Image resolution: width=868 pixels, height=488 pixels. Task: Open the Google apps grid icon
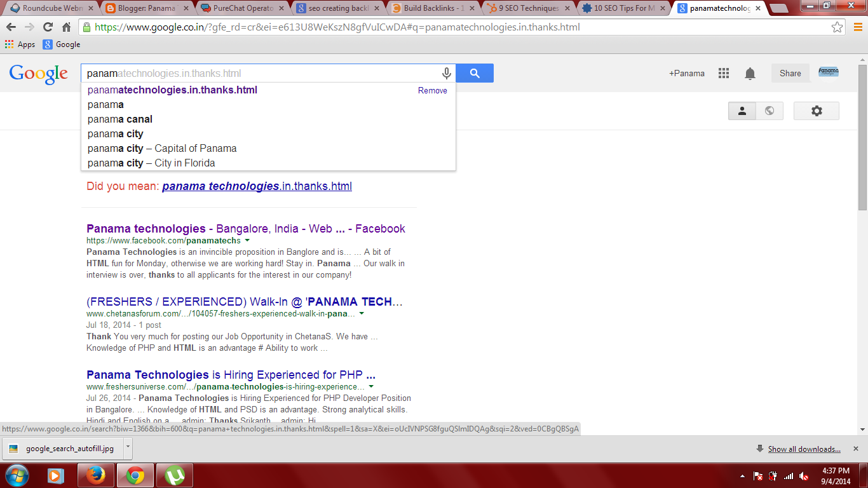point(724,73)
